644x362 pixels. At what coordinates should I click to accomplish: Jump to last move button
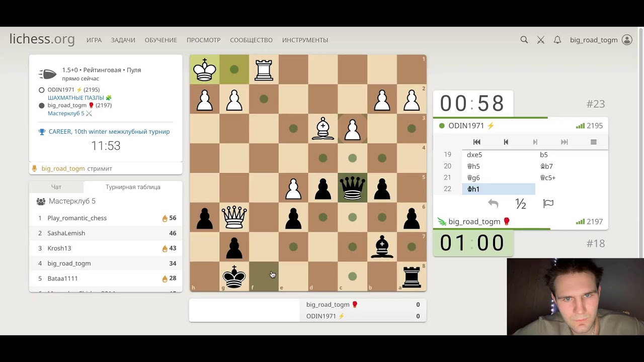point(565,142)
